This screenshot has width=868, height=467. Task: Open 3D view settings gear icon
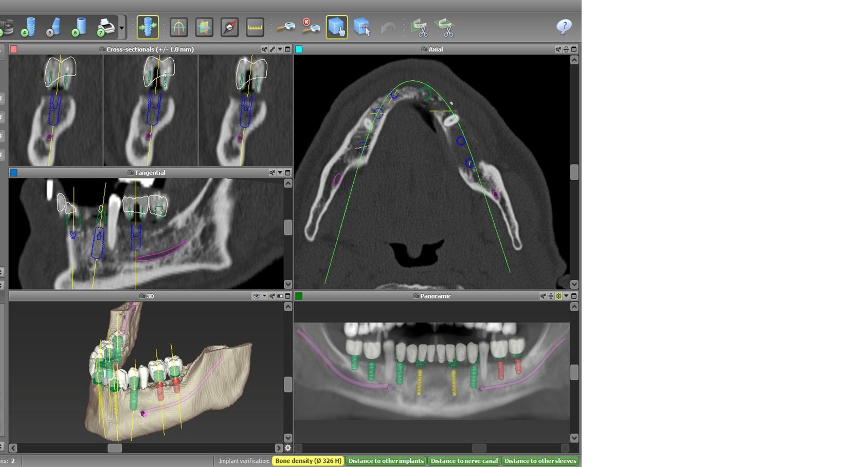(288, 448)
